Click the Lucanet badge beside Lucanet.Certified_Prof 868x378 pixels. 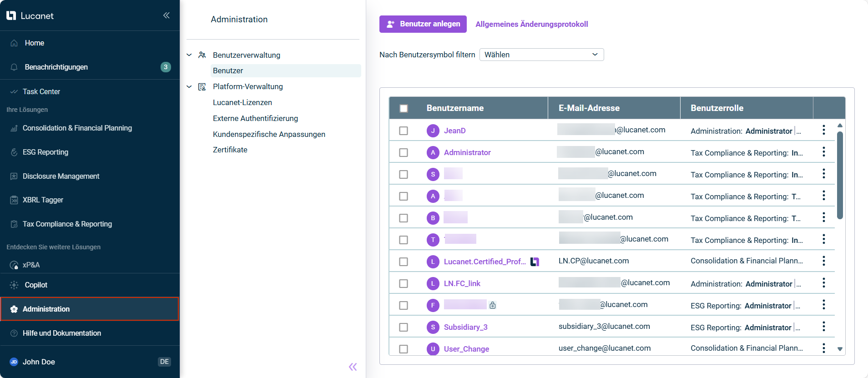coord(535,262)
